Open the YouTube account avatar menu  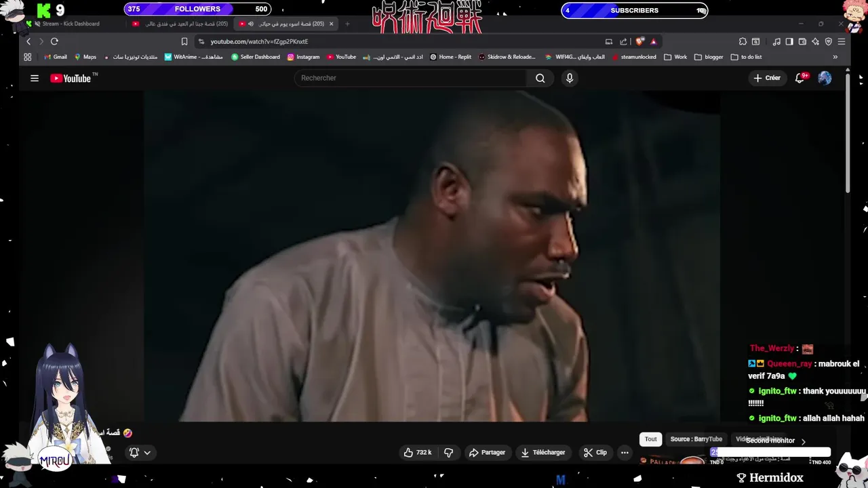click(x=825, y=78)
